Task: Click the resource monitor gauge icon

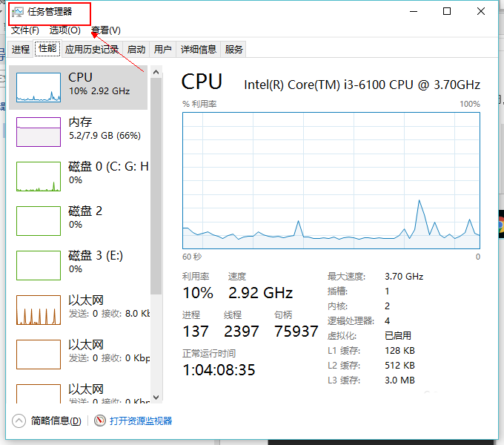Action: (100, 421)
